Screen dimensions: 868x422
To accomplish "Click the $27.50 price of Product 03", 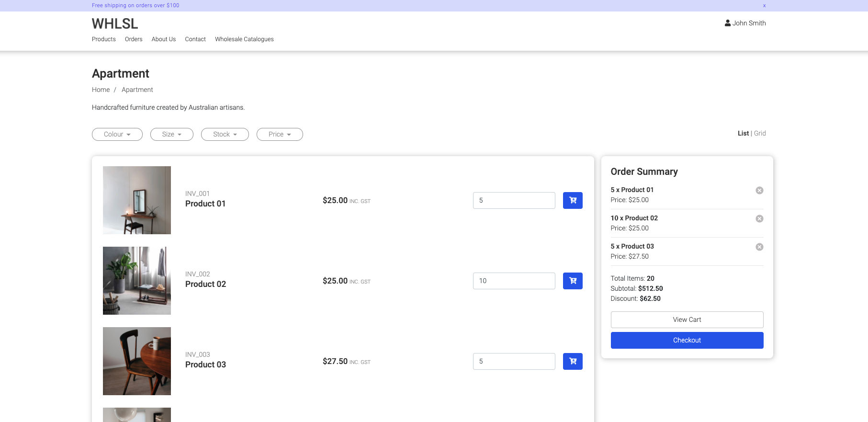I will [335, 361].
